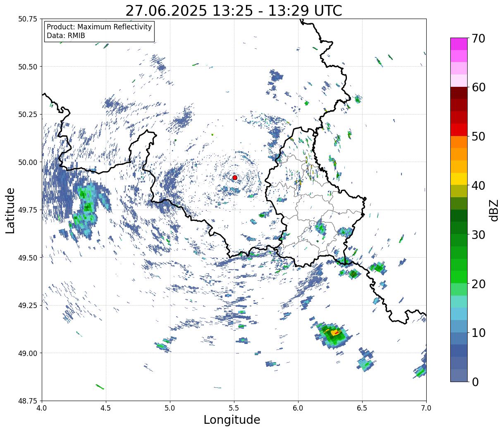Click the colorbar tick label 30
The width and height of the screenshot is (504, 430).
[478, 235]
